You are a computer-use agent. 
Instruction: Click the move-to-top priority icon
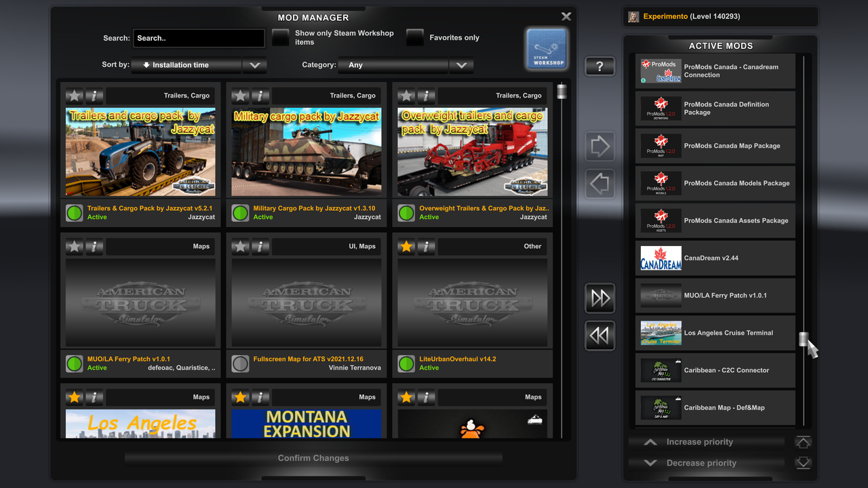[x=803, y=441]
